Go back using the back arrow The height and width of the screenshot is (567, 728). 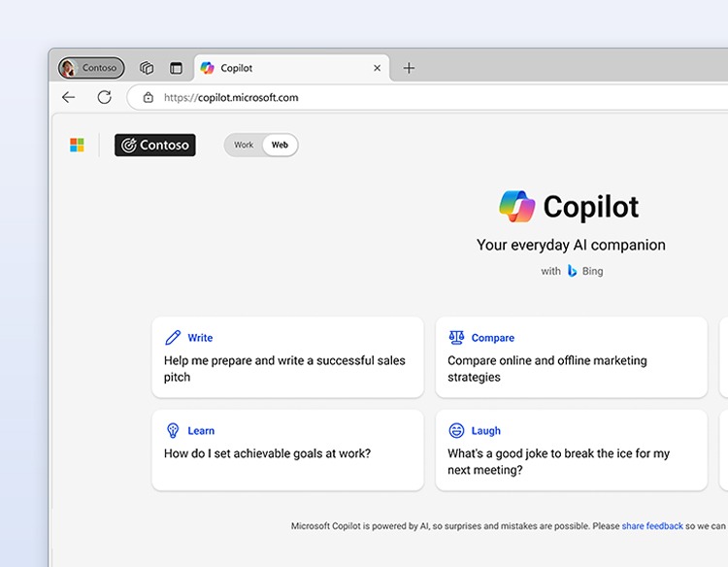[x=68, y=97]
